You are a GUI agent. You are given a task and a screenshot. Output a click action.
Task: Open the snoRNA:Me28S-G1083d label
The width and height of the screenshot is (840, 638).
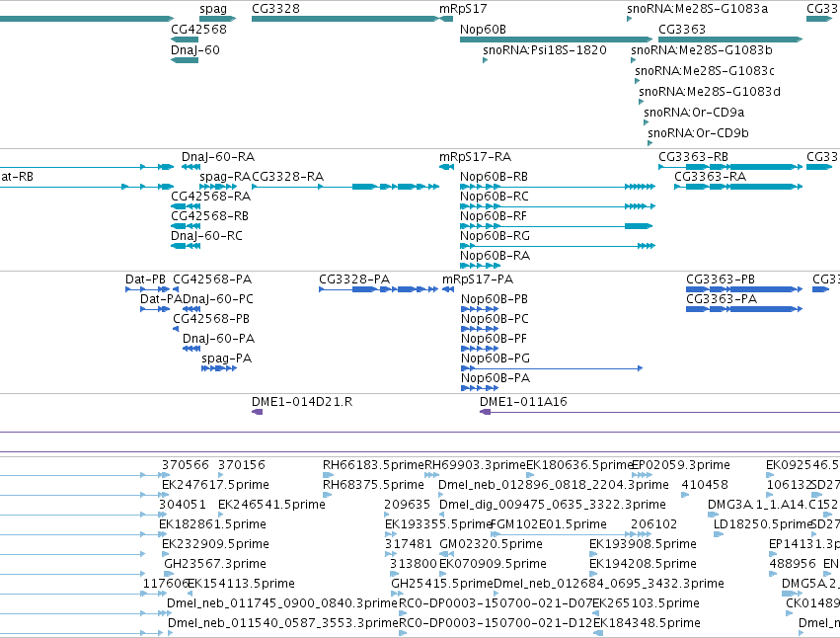pos(710,92)
